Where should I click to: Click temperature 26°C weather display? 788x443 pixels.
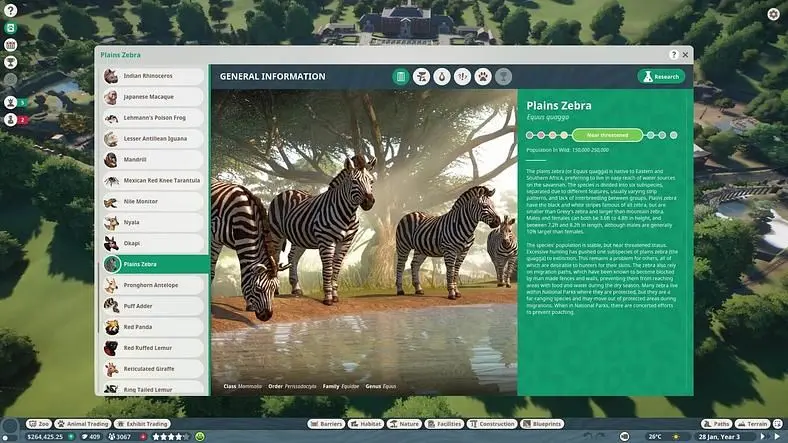click(x=655, y=437)
